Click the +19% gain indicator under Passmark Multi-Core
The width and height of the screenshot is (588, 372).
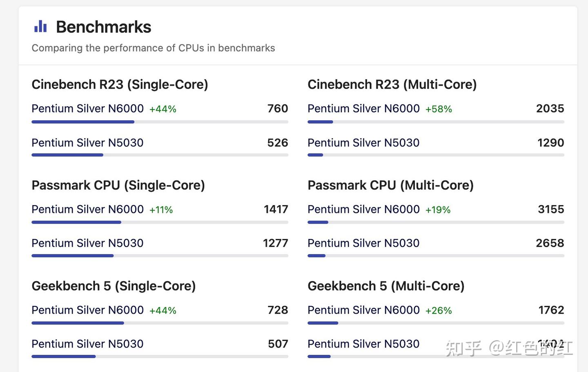tap(437, 210)
